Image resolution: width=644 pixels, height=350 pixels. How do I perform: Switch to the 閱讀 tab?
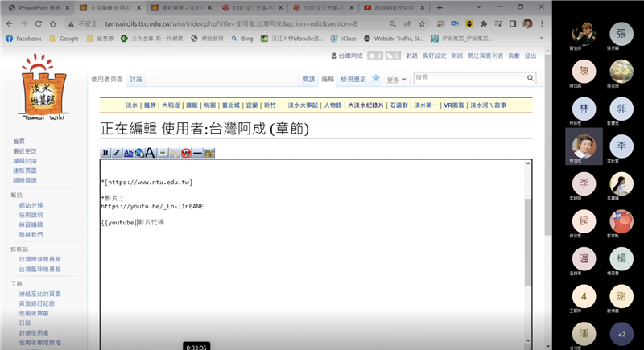tap(308, 80)
